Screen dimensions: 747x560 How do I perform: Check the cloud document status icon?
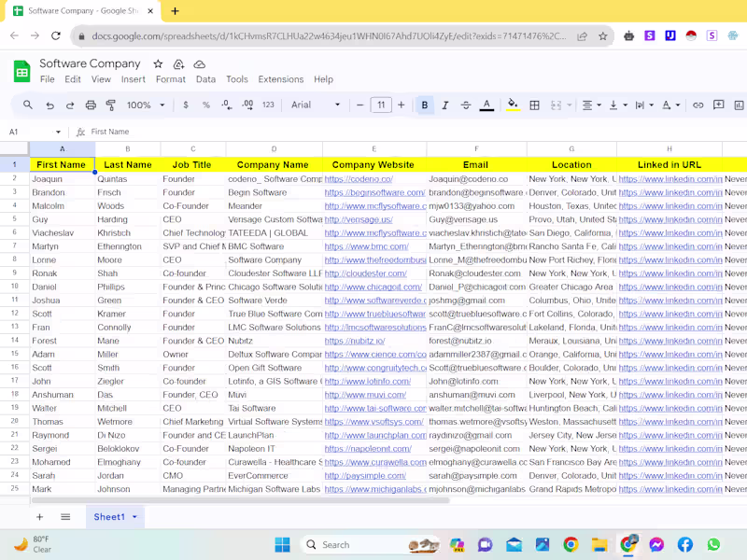(x=199, y=63)
